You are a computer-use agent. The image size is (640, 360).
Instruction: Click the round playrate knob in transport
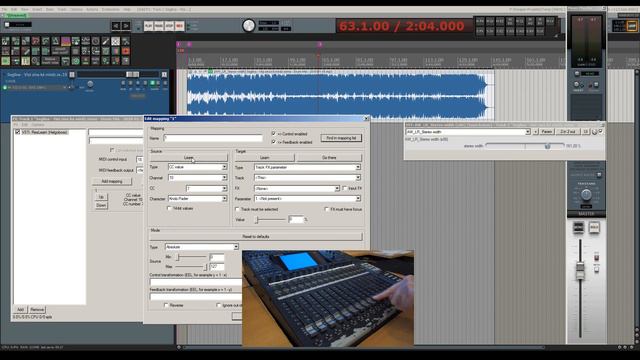pos(249,26)
